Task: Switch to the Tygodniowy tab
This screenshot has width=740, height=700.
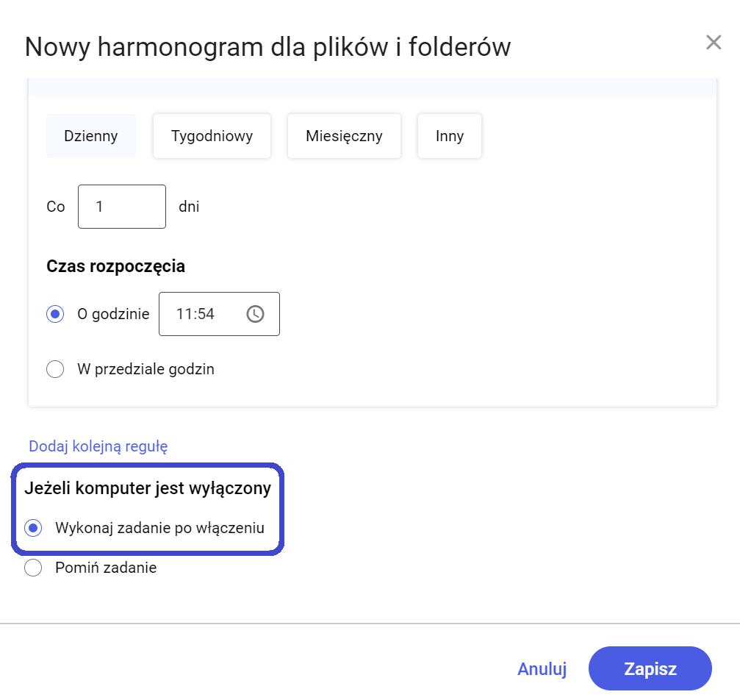Action: click(x=212, y=136)
